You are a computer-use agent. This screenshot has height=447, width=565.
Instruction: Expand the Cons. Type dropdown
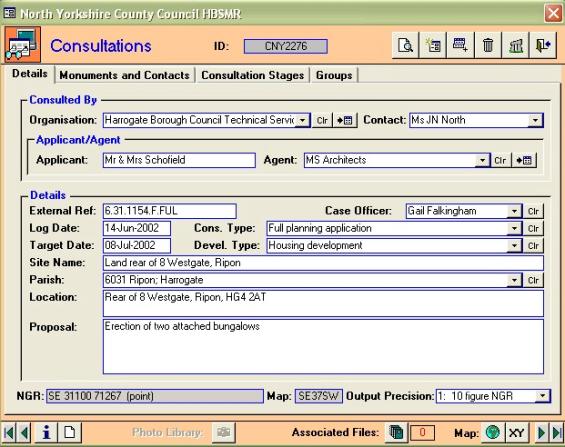pos(514,228)
